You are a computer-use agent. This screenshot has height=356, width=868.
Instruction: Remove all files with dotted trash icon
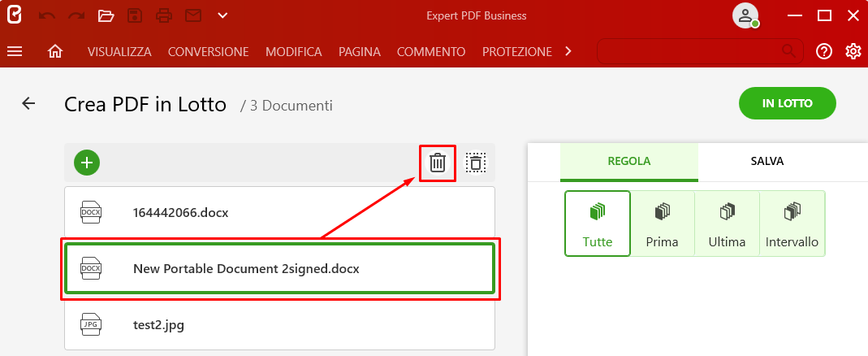476,163
